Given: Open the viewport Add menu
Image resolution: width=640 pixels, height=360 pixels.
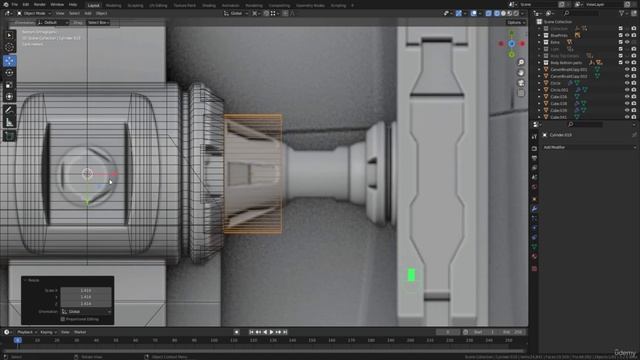Looking at the screenshot, I should click(88, 13).
